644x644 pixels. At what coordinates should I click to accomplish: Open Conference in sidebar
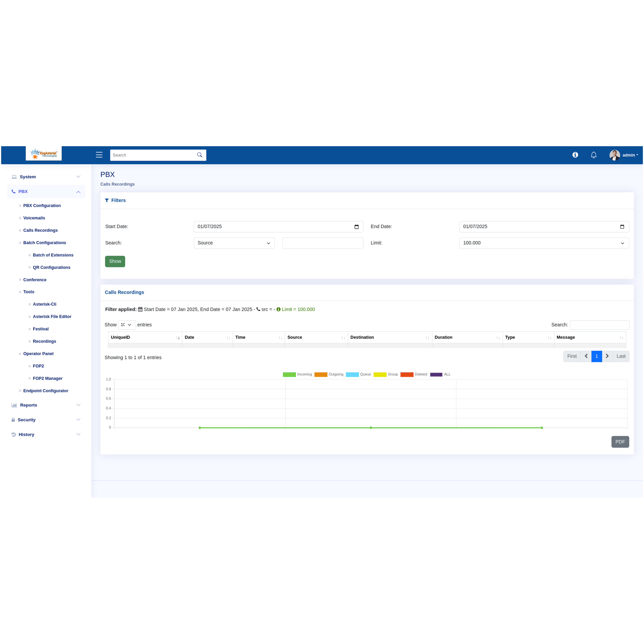[x=35, y=280]
